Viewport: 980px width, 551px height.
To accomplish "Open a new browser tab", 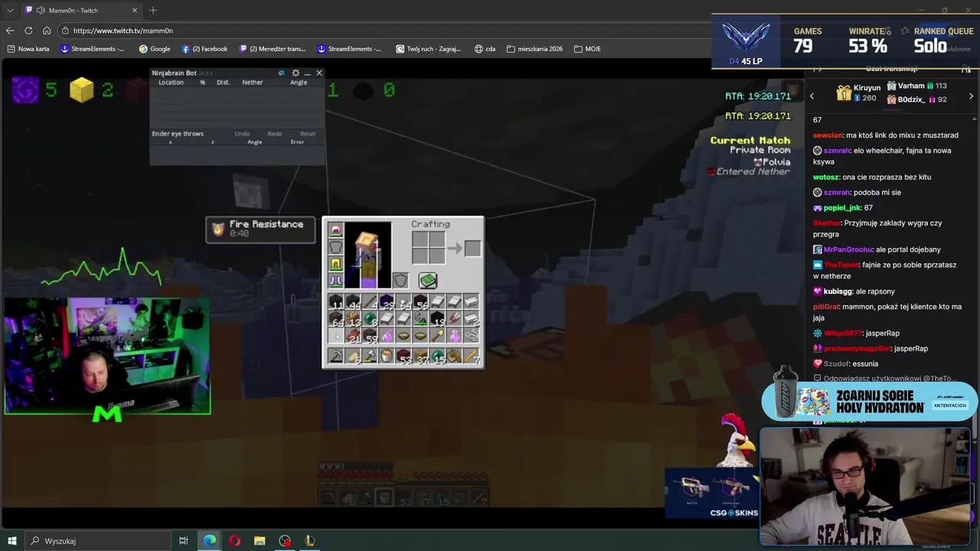I will point(153,11).
